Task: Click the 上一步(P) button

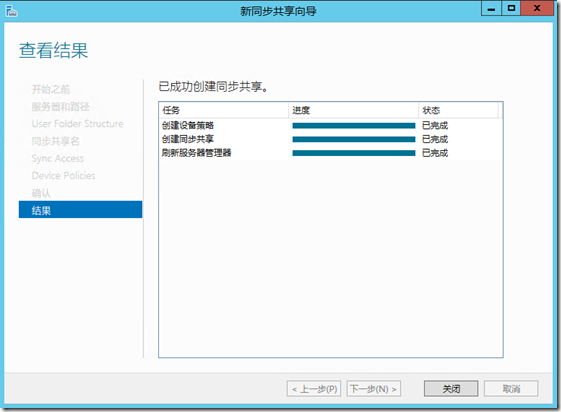Action: [x=314, y=388]
